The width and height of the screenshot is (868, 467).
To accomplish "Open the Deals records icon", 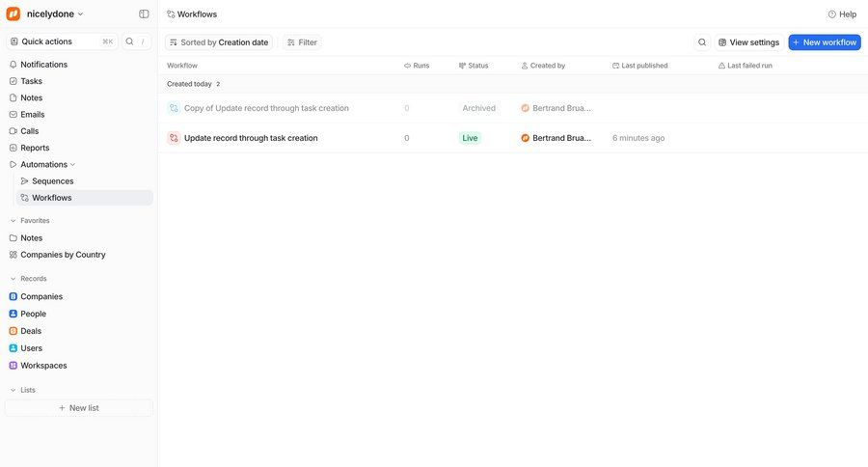I will pyautogui.click(x=14, y=331).
